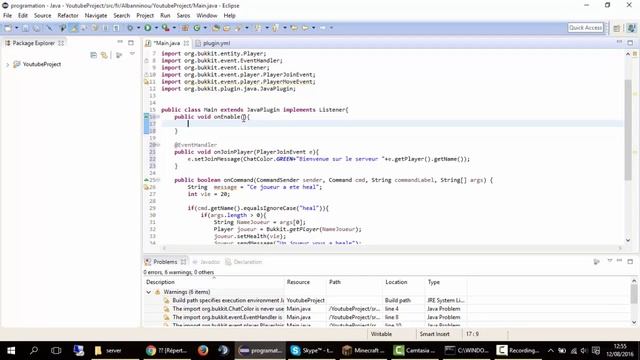Click the Open Type toolbar icon

(216, 28)
